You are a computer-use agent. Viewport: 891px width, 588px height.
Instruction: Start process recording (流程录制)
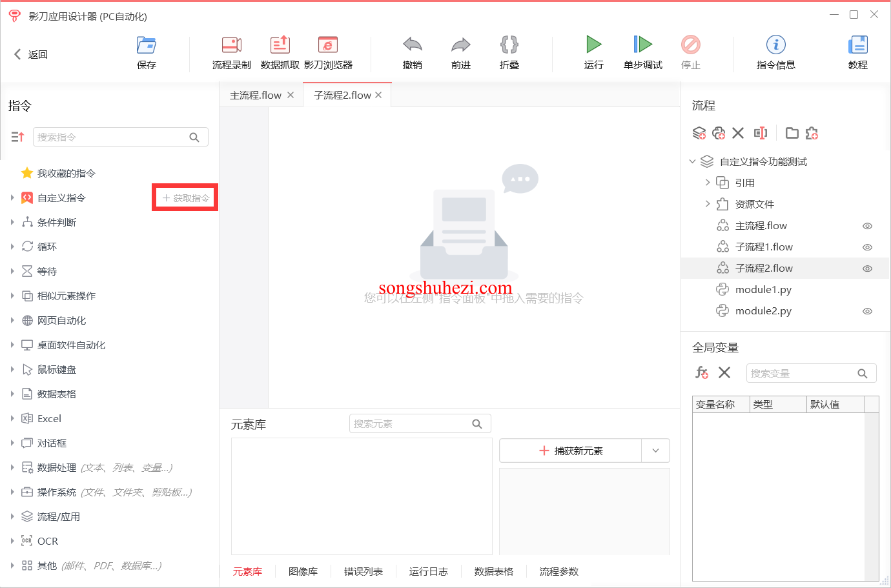point(231,52)
